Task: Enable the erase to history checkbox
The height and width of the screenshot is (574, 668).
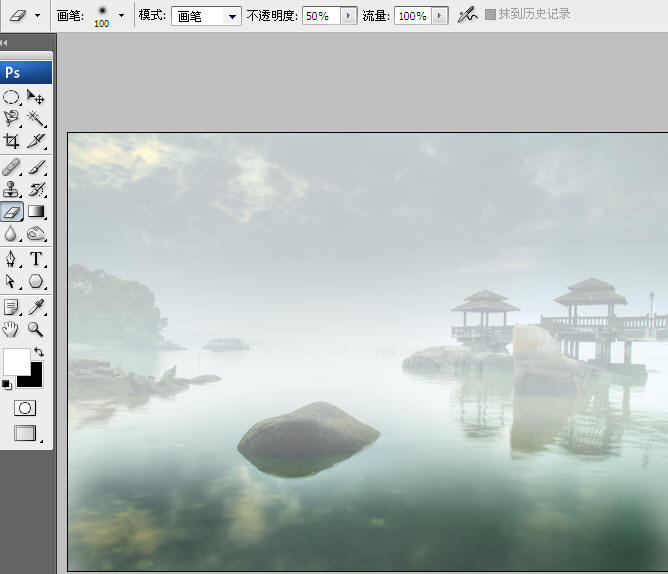Action: click(490, 15)
